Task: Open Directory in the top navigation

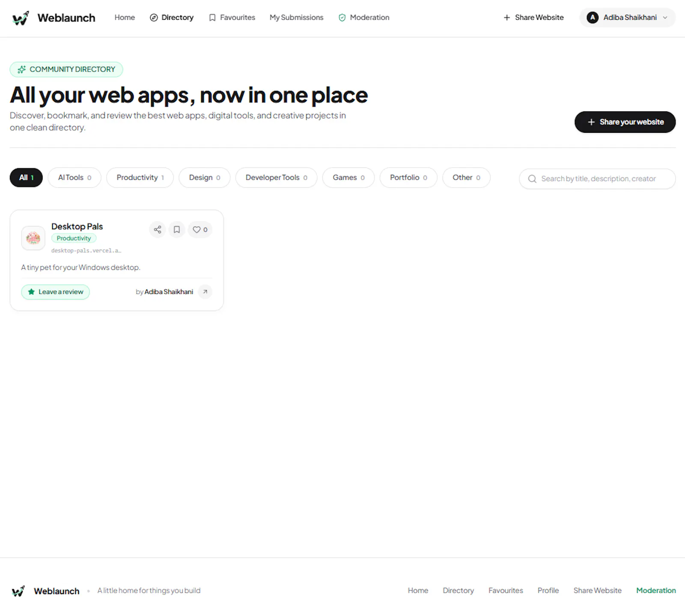Action: point(172,18)
